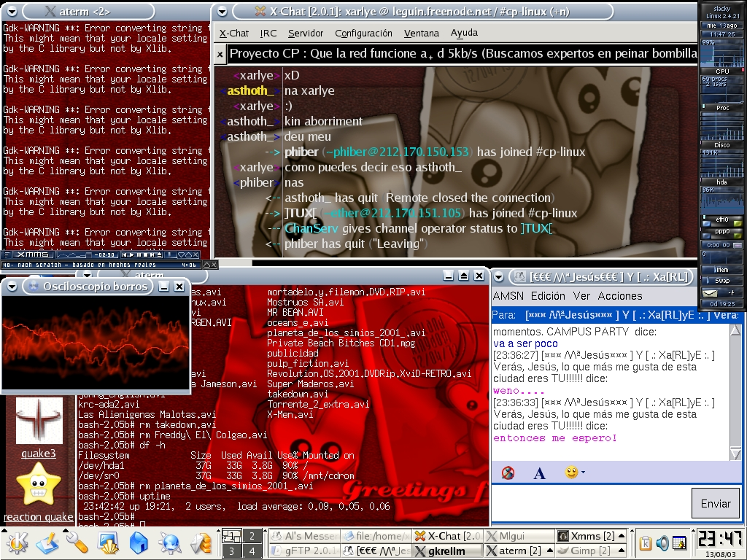Switch to virtual desktop 3
747x560 pixels.
(231, 551)
